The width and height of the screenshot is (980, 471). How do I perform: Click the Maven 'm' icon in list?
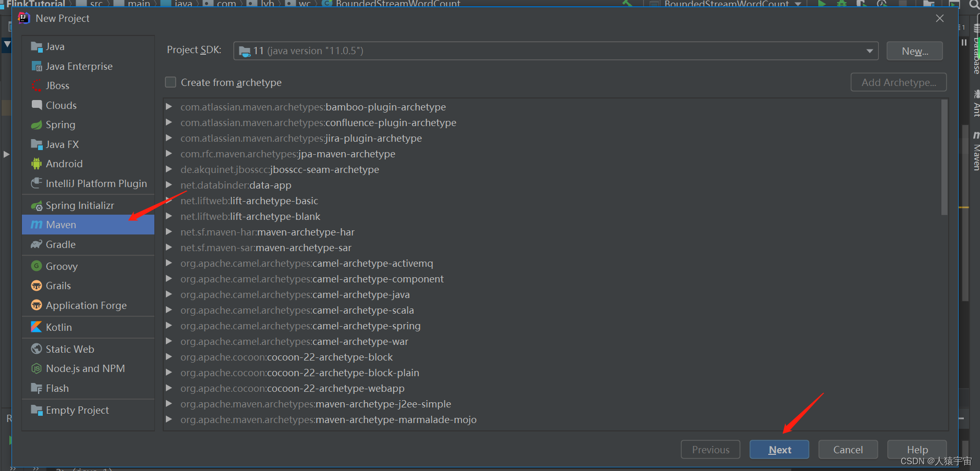[37, 225]
